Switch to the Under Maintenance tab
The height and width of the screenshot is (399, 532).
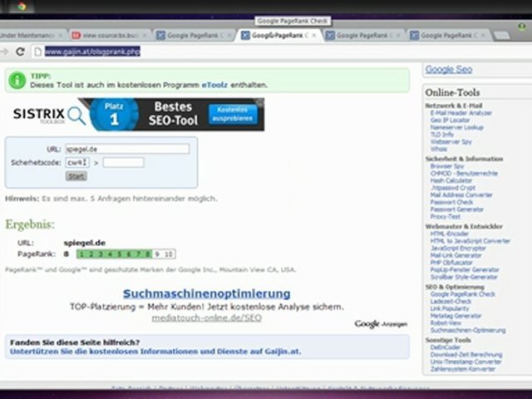(29, 36)
